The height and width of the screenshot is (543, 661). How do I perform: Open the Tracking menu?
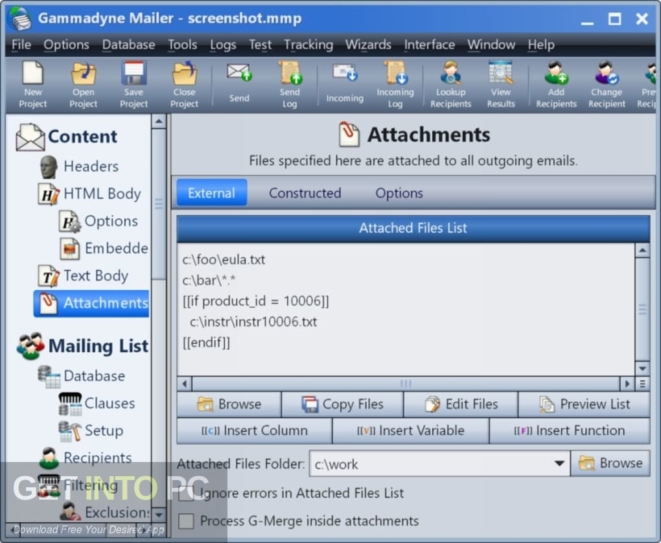point(308,45)
